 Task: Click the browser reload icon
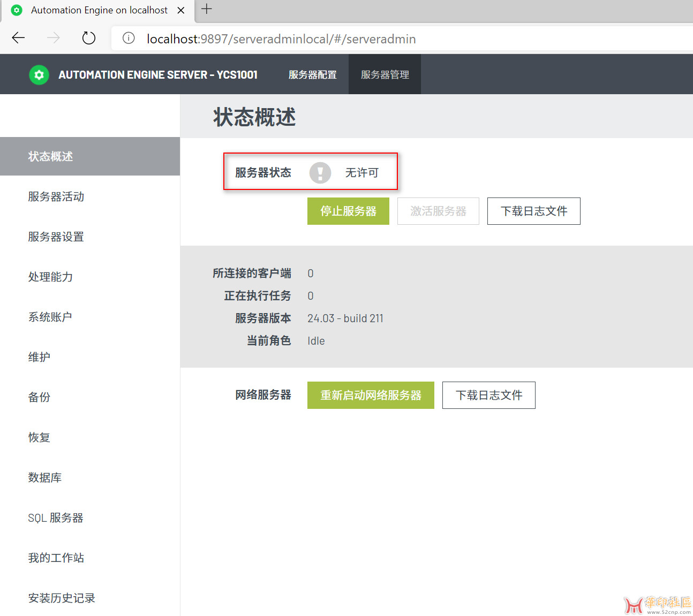pyautogui.click(x=89, y=38)
